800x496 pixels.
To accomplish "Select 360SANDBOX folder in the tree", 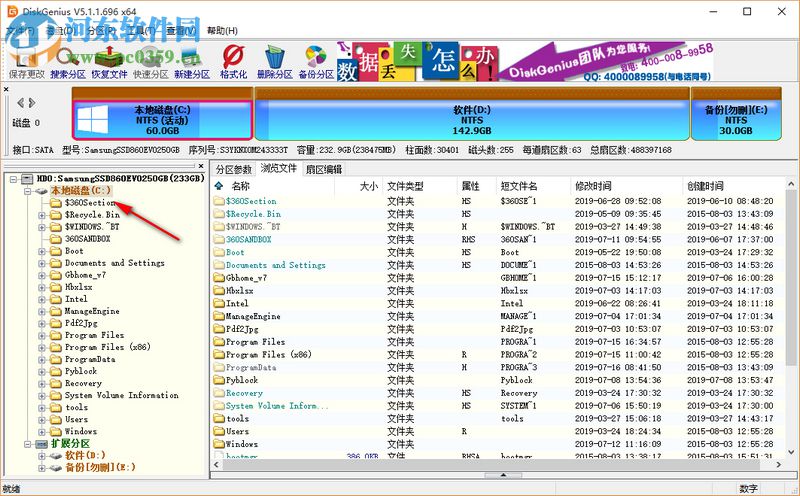I will [x=87, y=239].
